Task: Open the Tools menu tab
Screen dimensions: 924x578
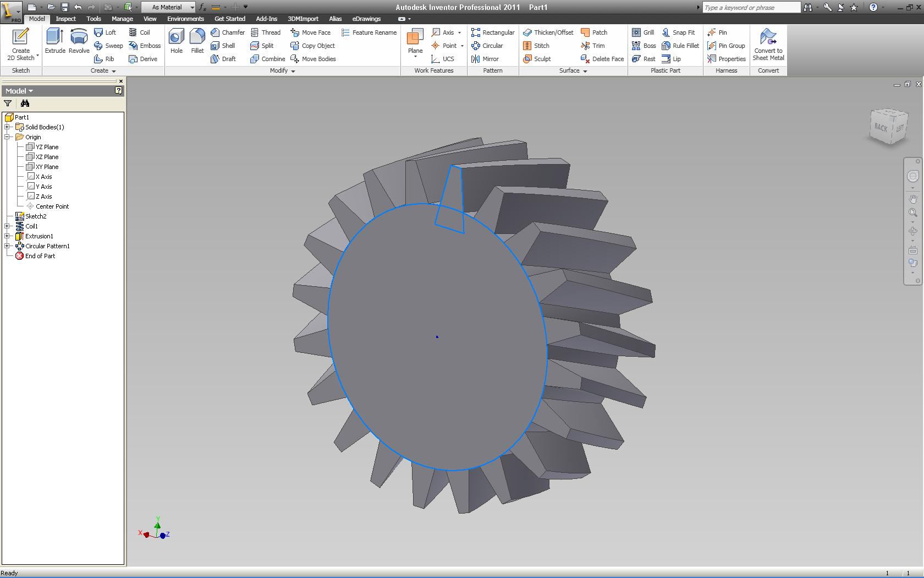Action: click(x=94, y=19)
